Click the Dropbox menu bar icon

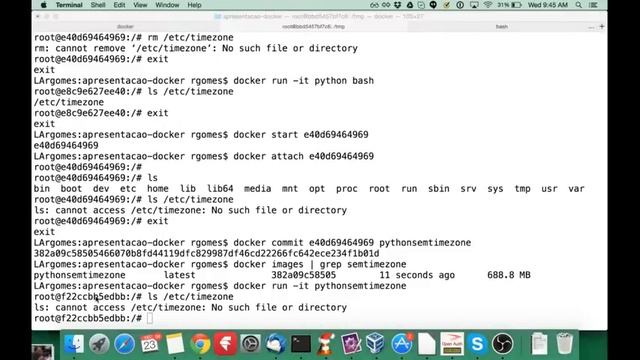point(398,5)
